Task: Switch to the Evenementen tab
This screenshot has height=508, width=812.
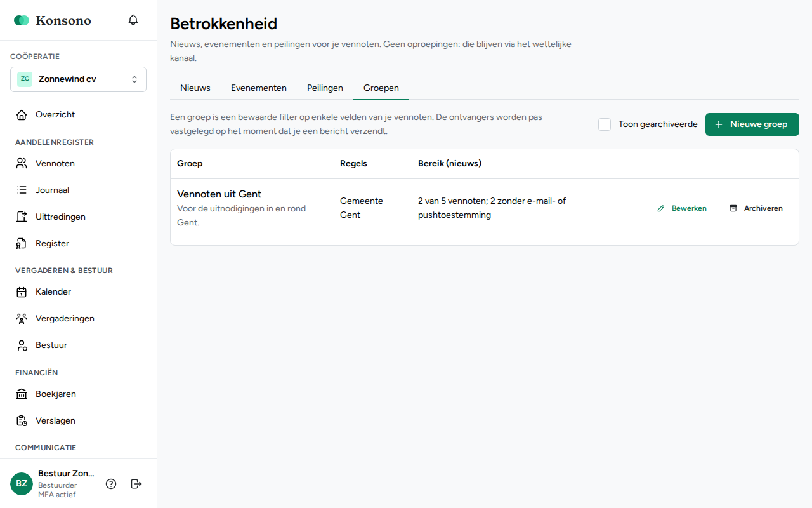Action: point(259,88)
